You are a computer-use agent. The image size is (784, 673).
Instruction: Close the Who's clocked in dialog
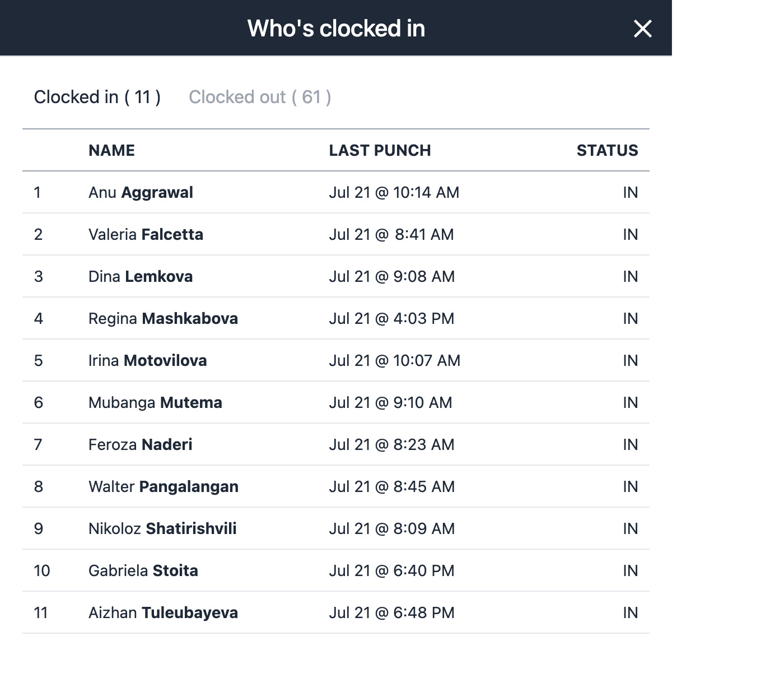(x=642, y=29)
